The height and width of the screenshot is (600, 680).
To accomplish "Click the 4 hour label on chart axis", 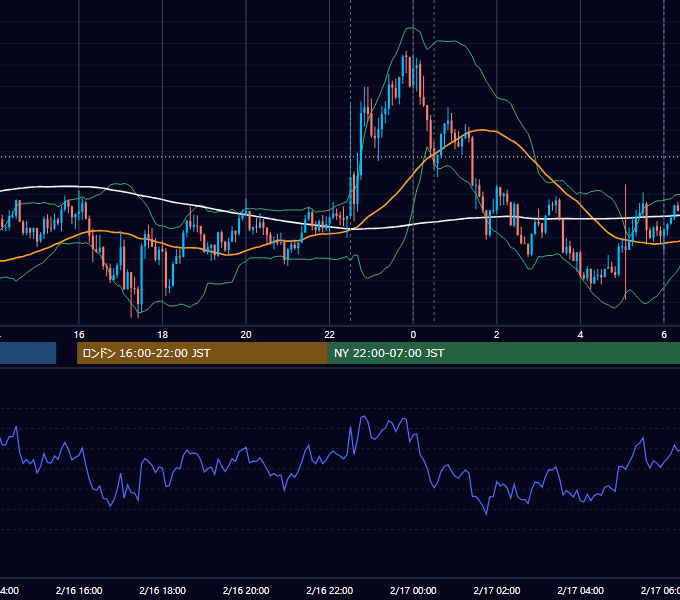I will tap(580, 335).
